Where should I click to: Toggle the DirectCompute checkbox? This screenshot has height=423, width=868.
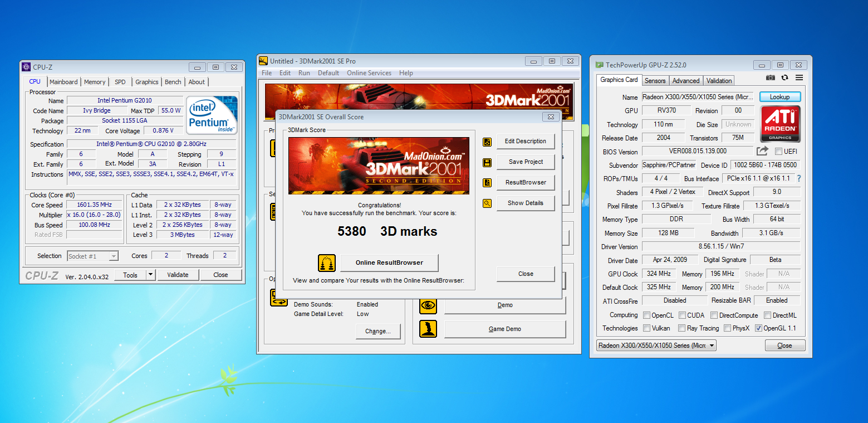(714, 315)
